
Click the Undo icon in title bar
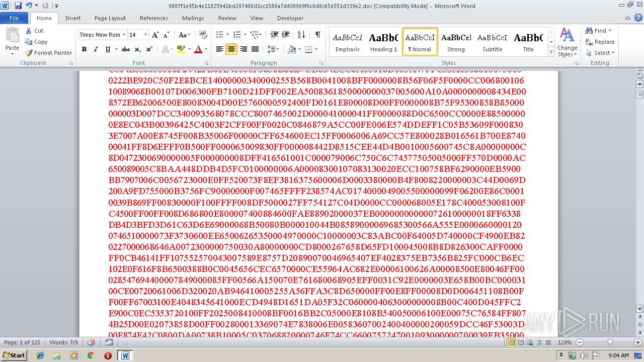pyautogui.click(x=29, y=6)
